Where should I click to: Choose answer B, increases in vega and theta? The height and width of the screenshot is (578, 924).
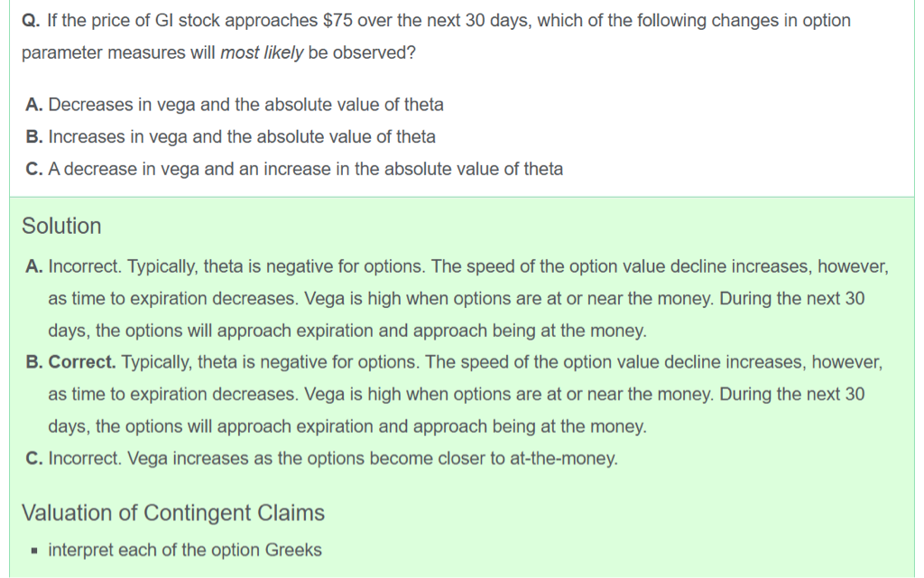[242, 137]
